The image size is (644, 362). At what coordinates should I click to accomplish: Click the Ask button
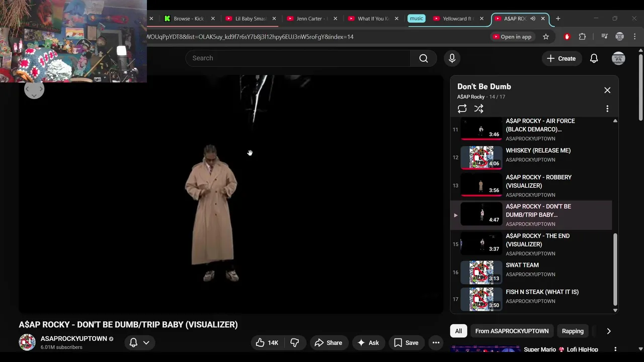[368, 343]
